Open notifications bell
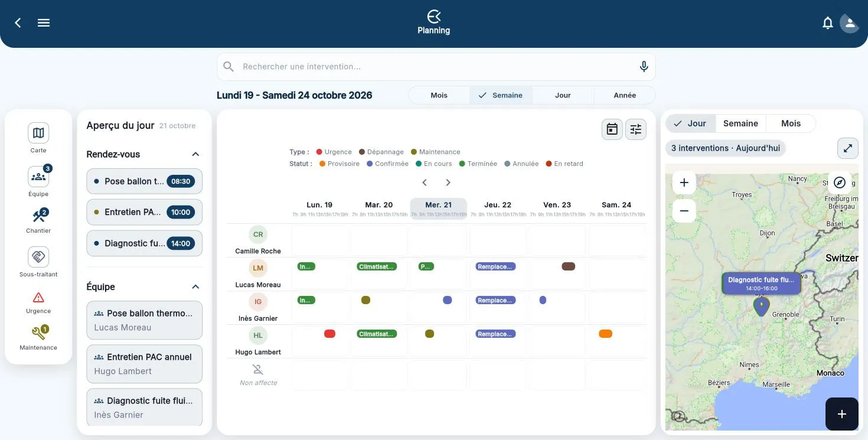This screenshot has height=440, width=868. pos(828,23)
